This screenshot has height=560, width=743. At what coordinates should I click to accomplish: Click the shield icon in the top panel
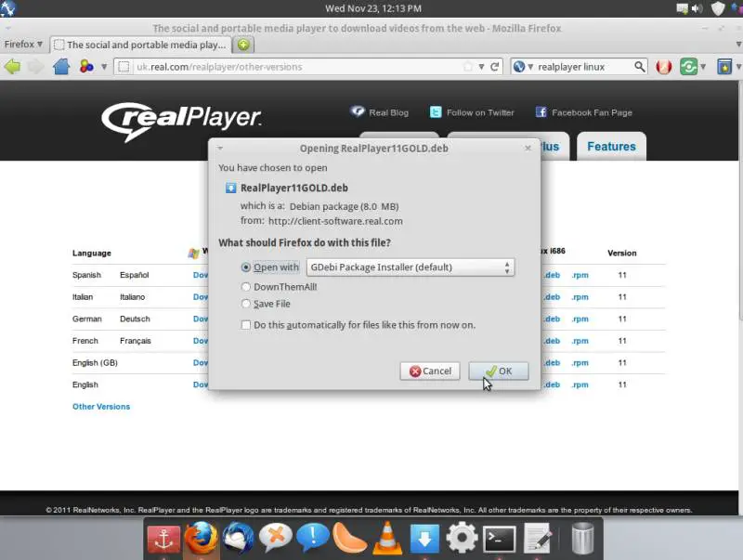(718, 8)
